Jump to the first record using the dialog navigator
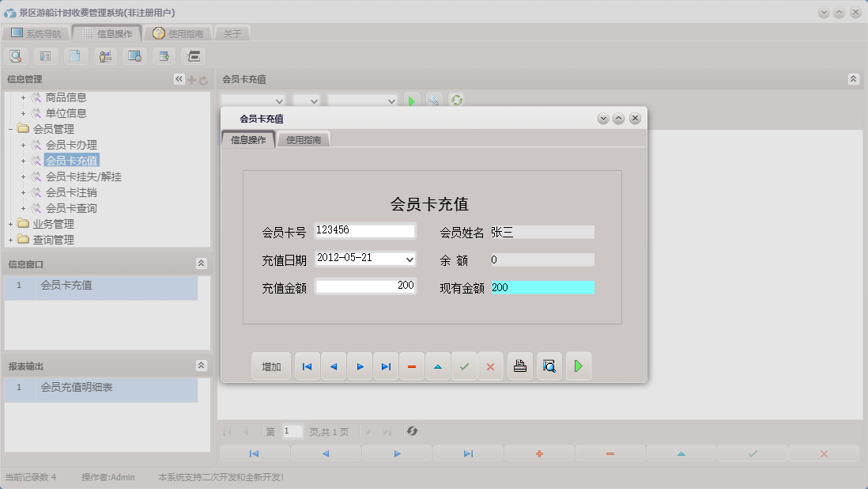868x489 pixels. pyautogui.click(x=308, y=366)
